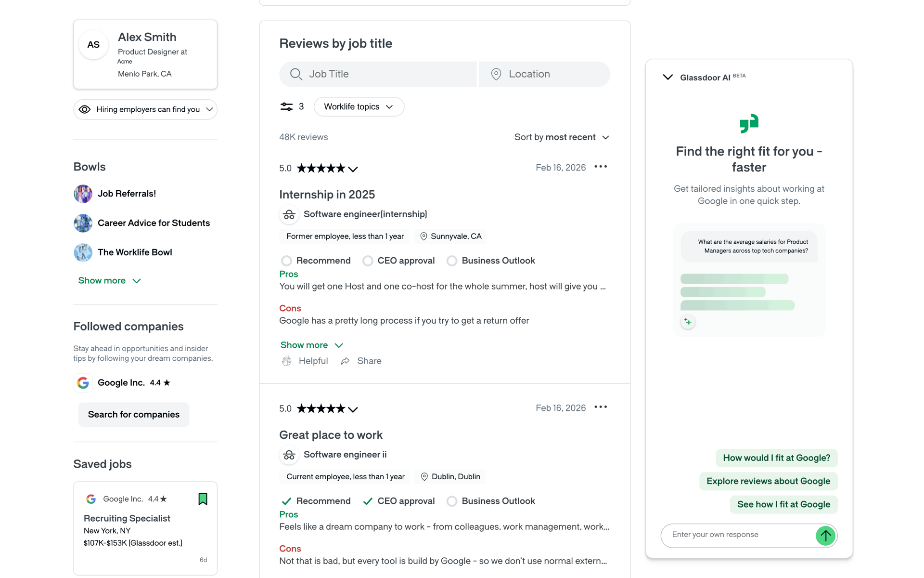Image resolution: width=924 pixels, height=578 pixels.
Task: Click Current employee, less than 1 year tag
Action: (346, 477)
